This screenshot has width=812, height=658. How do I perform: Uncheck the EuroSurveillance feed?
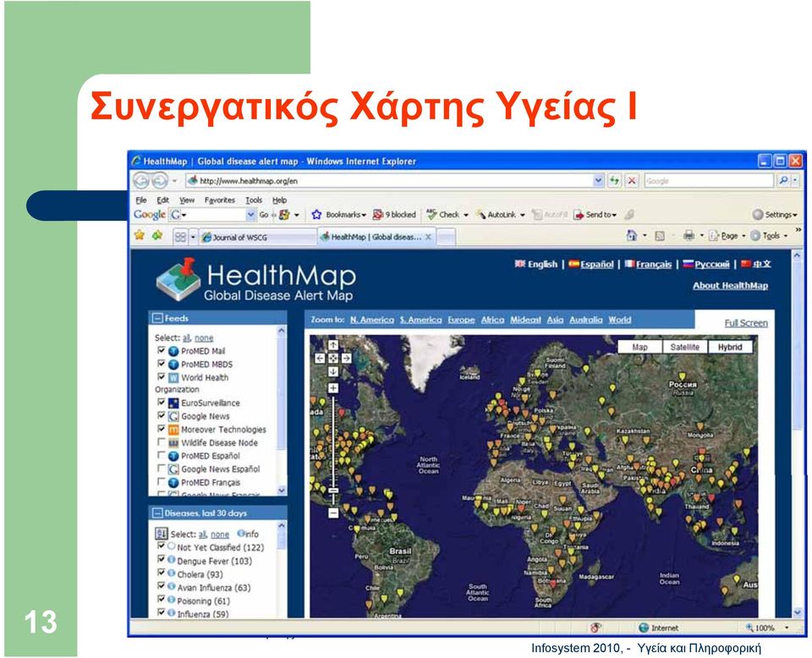[161, 403]
